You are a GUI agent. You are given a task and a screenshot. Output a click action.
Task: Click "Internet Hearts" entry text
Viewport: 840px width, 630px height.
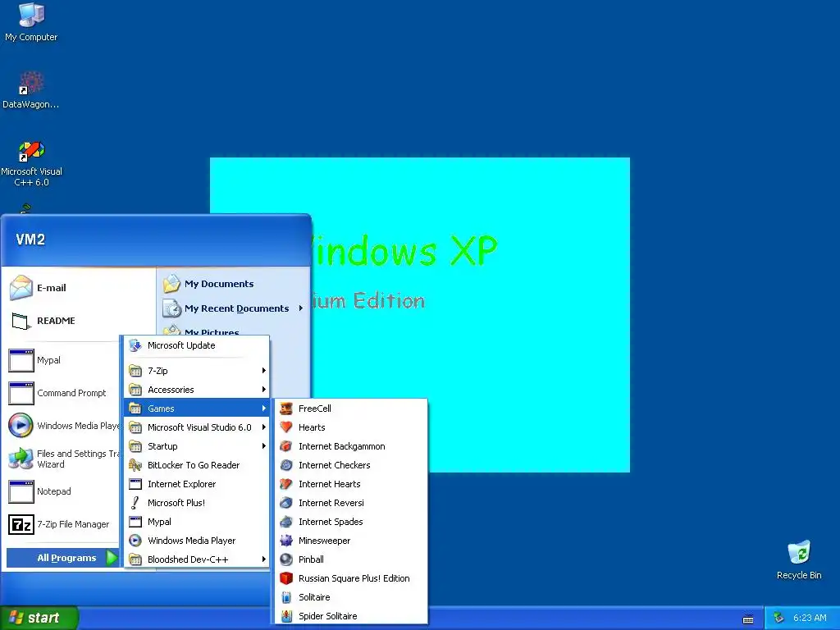click(330, 484)
